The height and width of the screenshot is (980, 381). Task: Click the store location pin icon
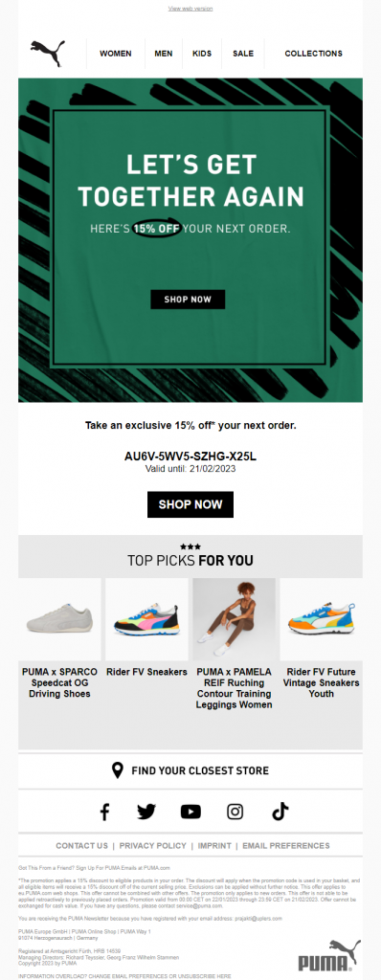tap(117, 770)
